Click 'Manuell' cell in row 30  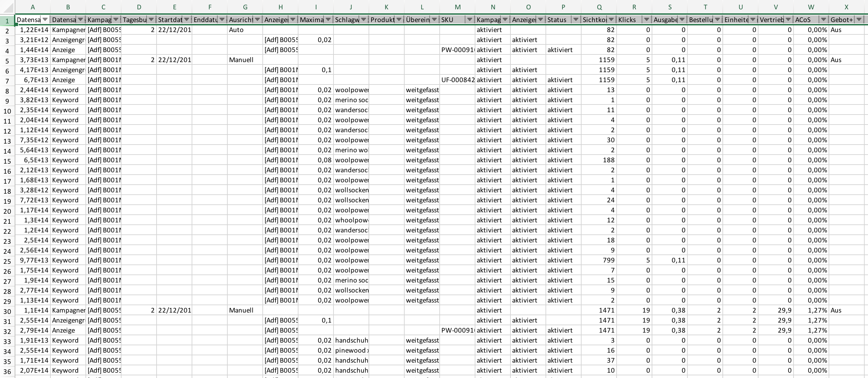(x=245, y=310)
